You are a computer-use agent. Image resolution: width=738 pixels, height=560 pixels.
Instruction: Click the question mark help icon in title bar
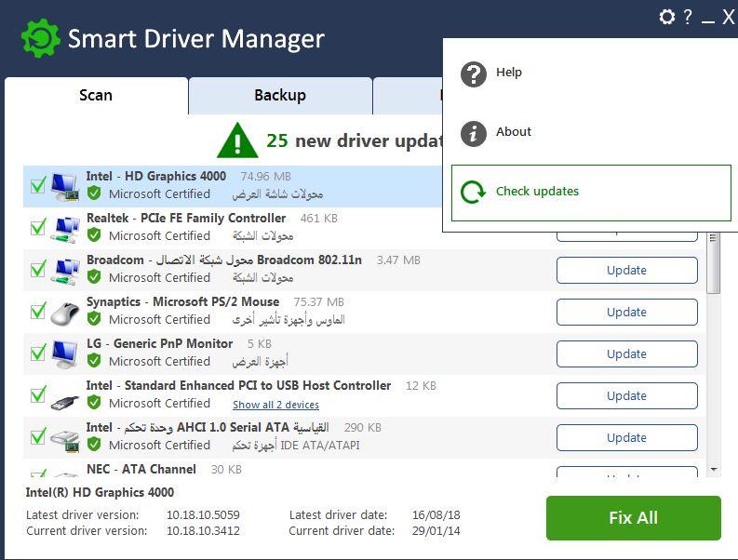pyautogui.click(x=688, y=17)
